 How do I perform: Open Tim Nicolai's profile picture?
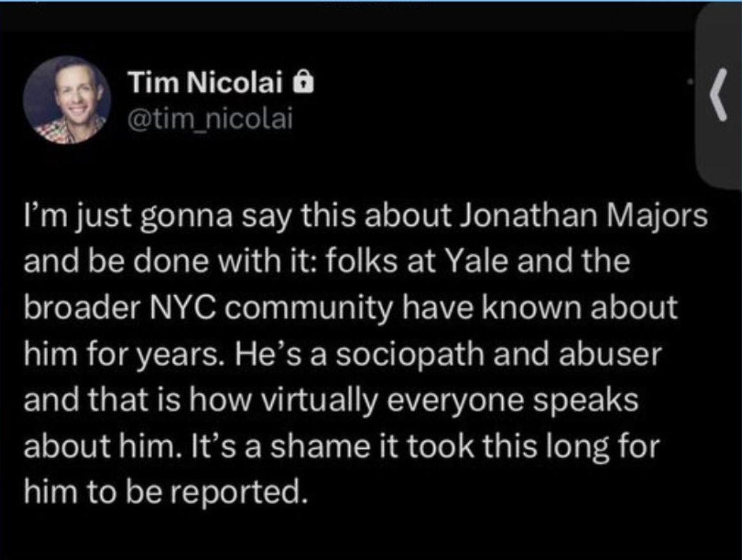coord(67,100)
